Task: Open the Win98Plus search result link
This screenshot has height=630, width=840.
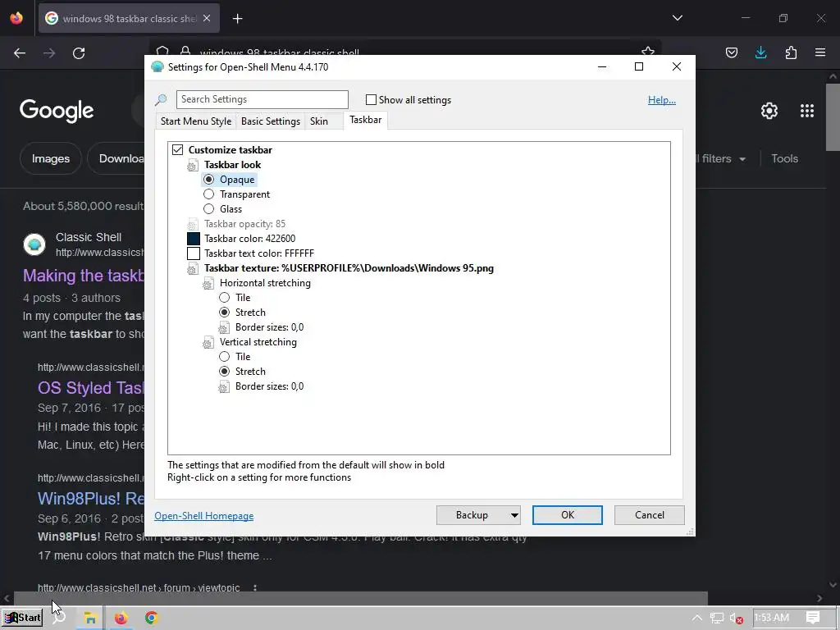Action: (90, 498)
